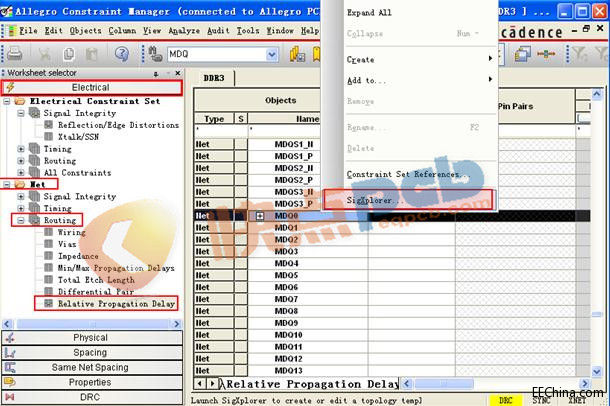Image resolution: width=610 pixels, height=406 pixels.
Task: Click the orange net topology toolbar icon
Action: point(546,54)
